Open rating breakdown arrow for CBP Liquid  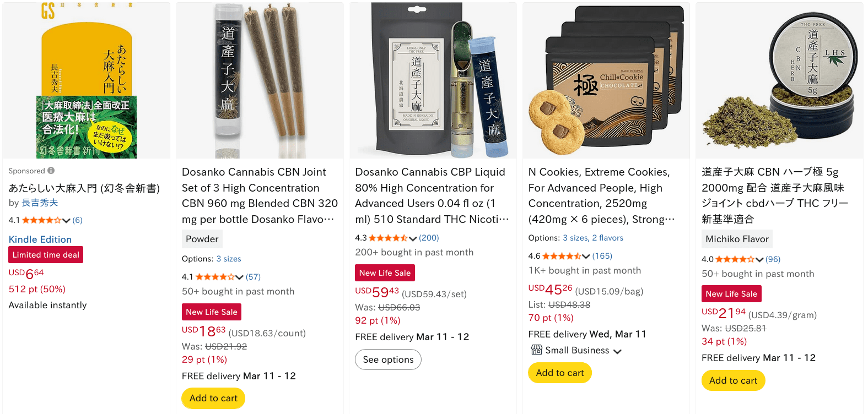click(x=413, y=238)
